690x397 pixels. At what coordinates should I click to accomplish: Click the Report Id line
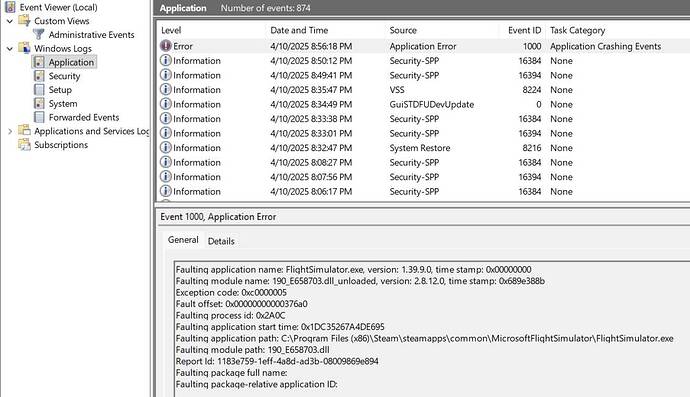(x=277, y=361)
